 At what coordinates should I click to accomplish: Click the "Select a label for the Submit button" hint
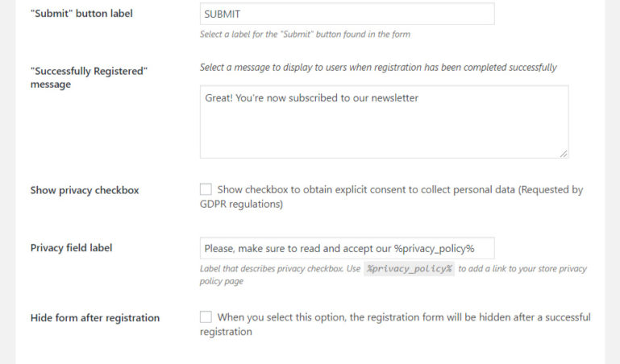(306, 35)
